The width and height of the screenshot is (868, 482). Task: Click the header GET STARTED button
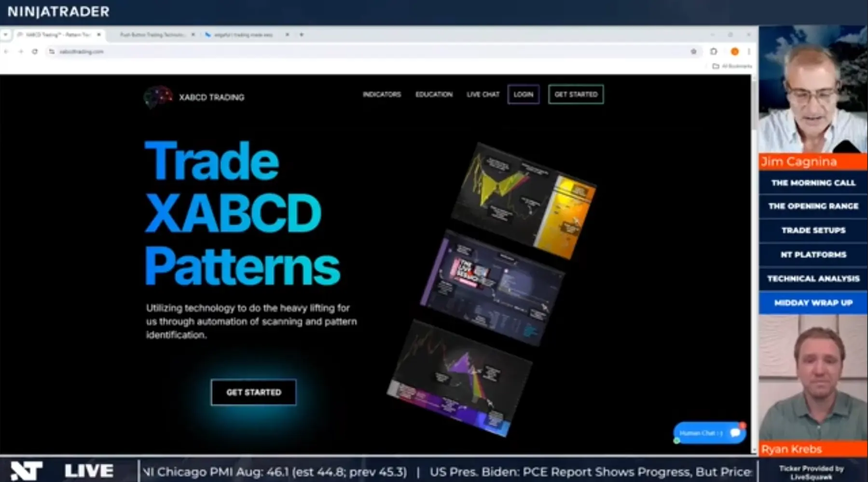pos(576,94)
